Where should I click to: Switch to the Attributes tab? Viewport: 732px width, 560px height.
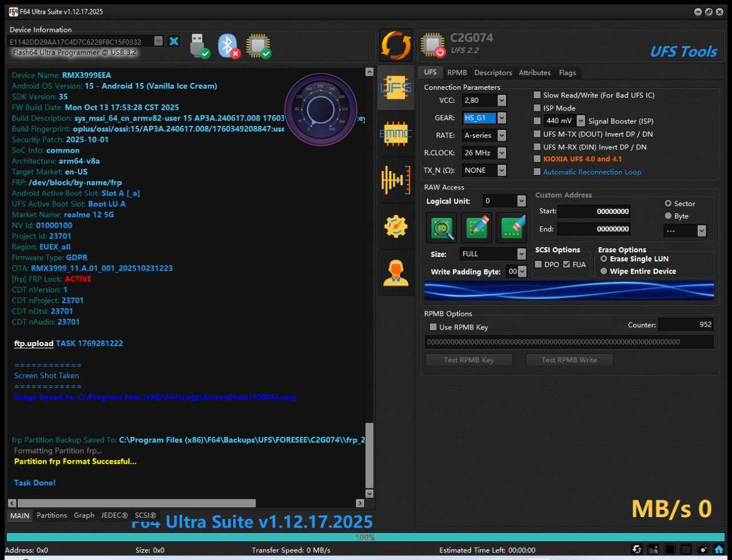[535, 73]
